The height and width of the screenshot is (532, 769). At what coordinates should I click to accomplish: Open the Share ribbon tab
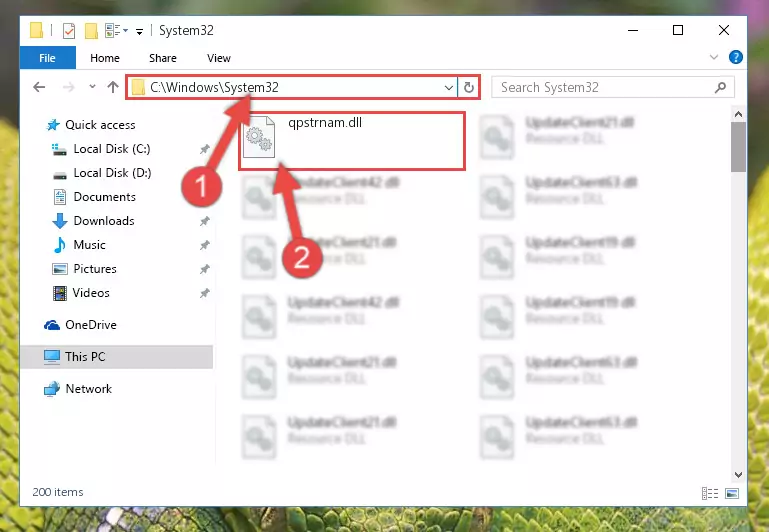[162, 58]
